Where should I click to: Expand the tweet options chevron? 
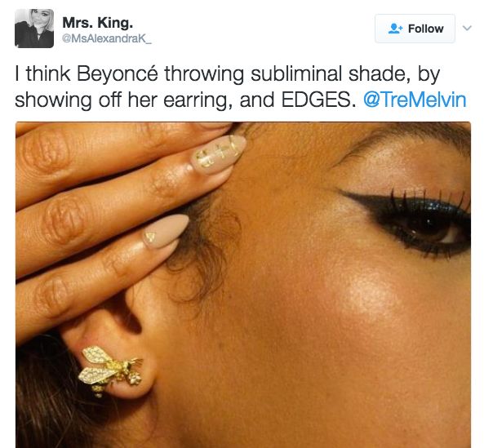[467, 28]
